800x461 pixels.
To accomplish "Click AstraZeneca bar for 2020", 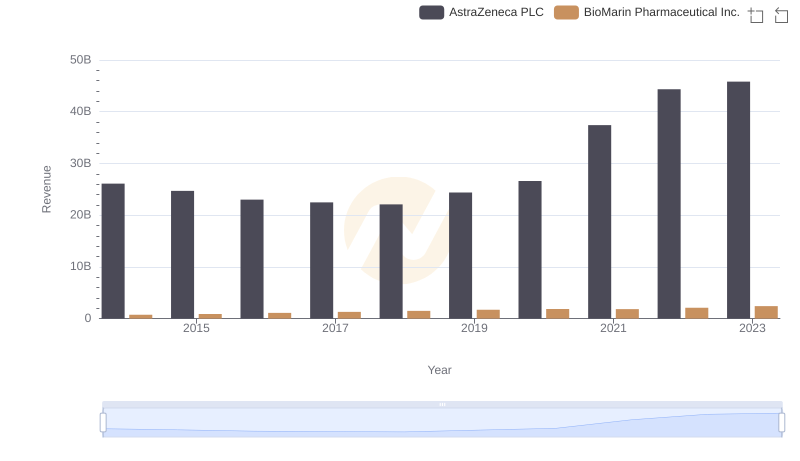I will pyautogui.click(x=530, y=250).
